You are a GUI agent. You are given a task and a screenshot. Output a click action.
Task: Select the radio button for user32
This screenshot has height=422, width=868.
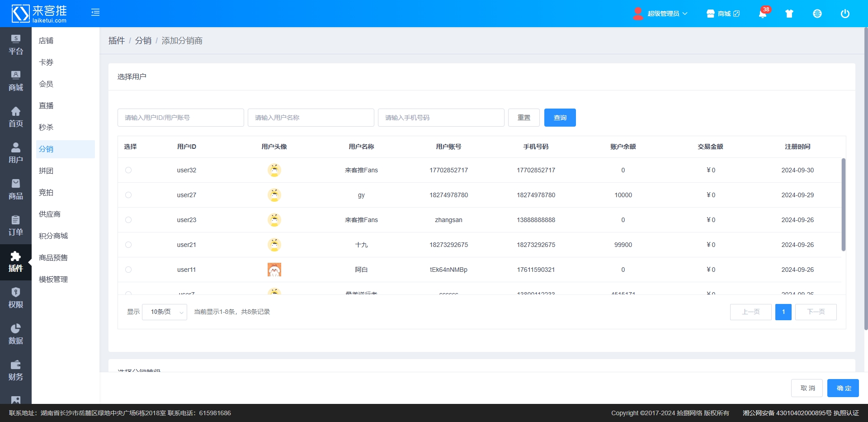tap(128, 170)
